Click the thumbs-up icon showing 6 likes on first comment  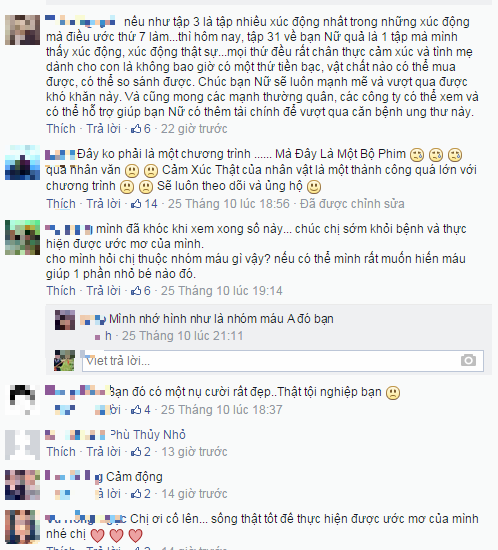point(136,129)
